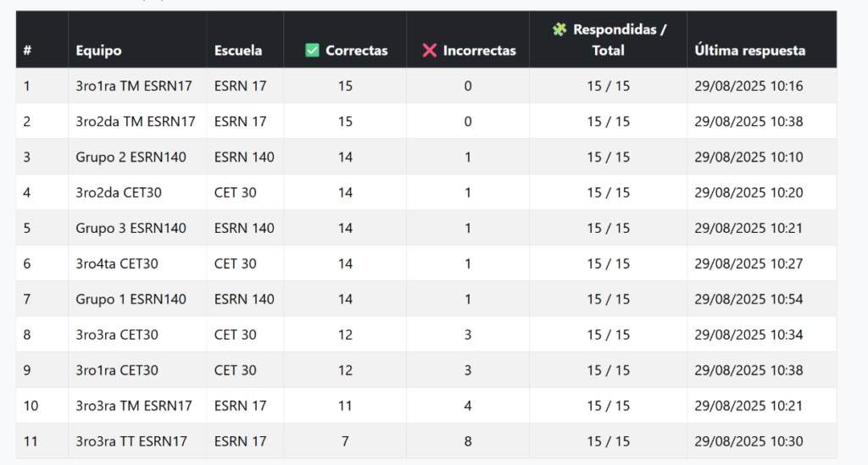
Task: Click the Grupo 3 ESRN140 team name
Action: (x=131, y=229)
